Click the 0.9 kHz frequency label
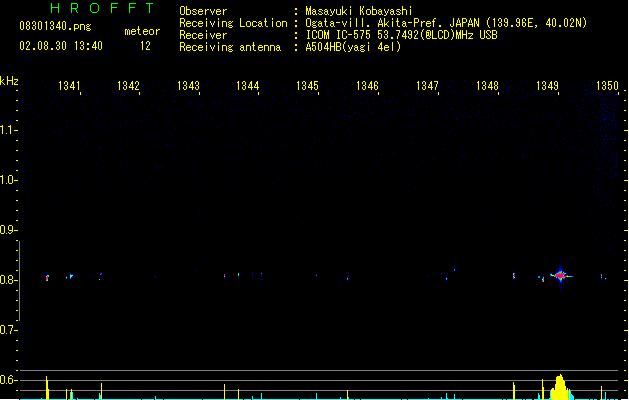Image resolution: width=629 pixels, height=400 pixels. click(8, 230)
